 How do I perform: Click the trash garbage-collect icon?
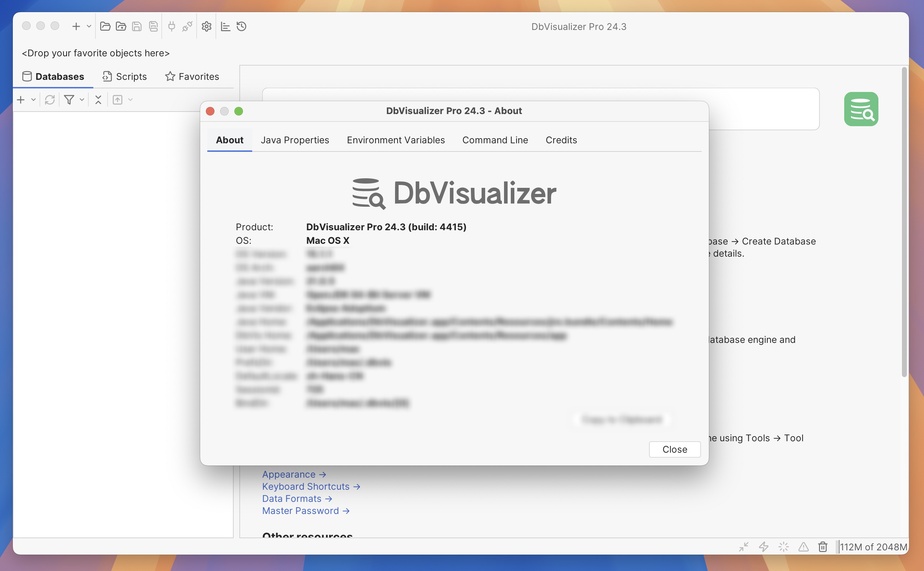coord(823,546)
